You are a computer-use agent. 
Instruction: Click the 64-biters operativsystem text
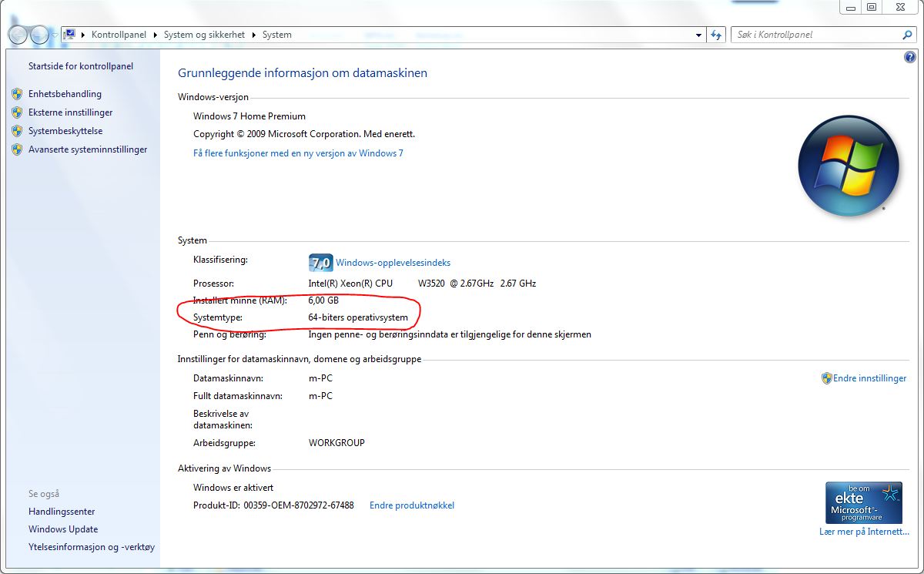(358, 317)
